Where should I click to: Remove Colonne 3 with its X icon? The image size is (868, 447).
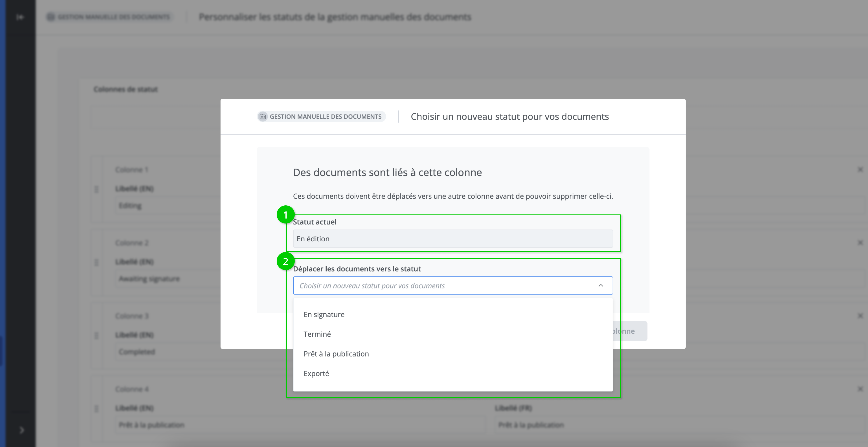click(860, 316)
